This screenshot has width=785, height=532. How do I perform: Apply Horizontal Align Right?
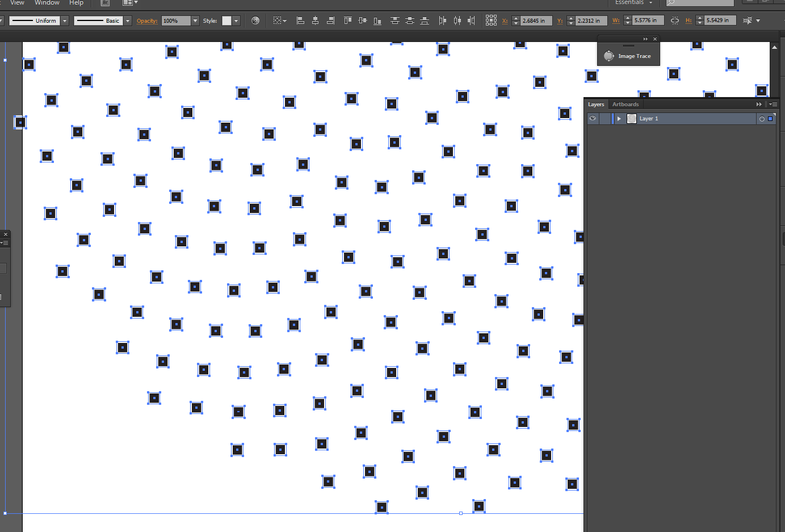pos(330,20)
